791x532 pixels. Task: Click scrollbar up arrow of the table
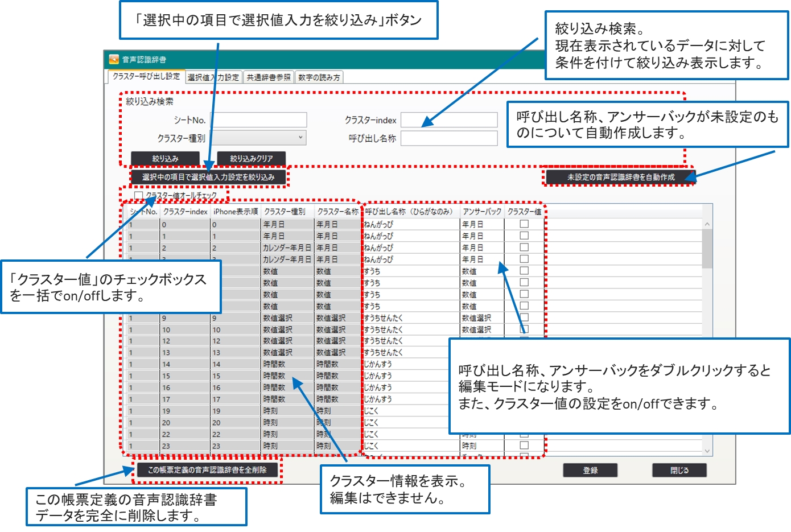pos(707,224)
